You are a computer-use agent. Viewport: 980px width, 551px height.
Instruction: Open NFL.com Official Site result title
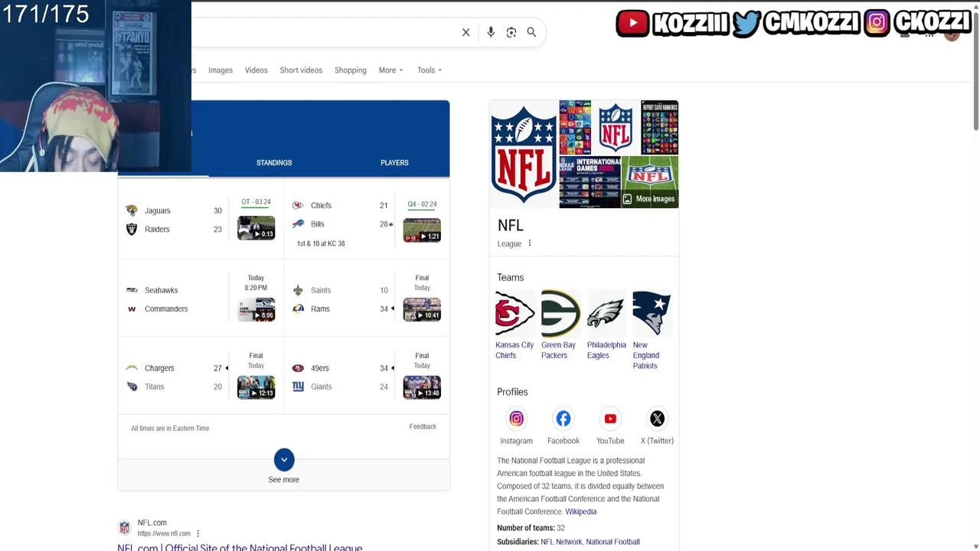[240, 547]
